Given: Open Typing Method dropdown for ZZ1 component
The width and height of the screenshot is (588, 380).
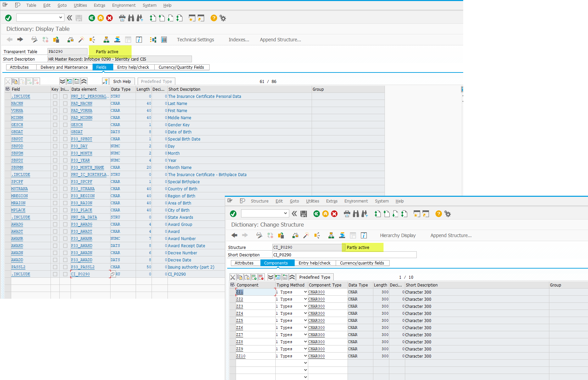Looking at the screenshot, I should [305, 292].
